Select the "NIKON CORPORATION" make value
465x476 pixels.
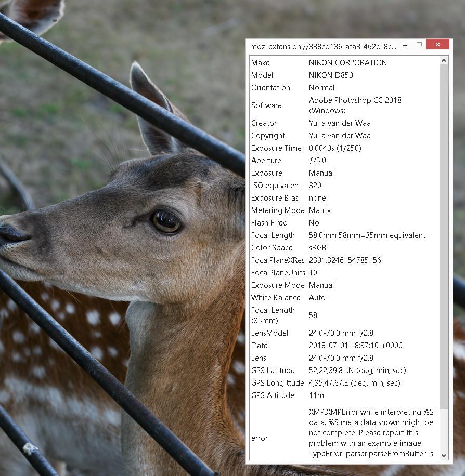[347, 63]
